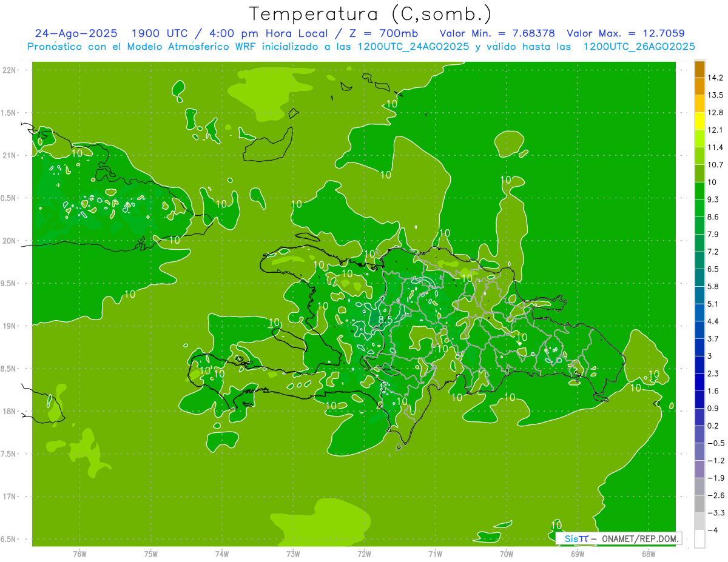Click the "SisTT - ONAMET/REP.DOM." credit label

619,538
